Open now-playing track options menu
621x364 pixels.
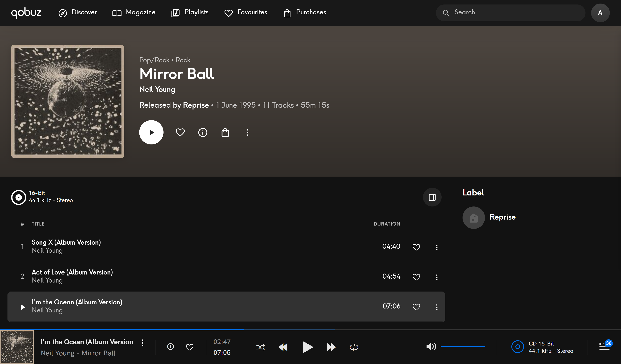(142, 343)
